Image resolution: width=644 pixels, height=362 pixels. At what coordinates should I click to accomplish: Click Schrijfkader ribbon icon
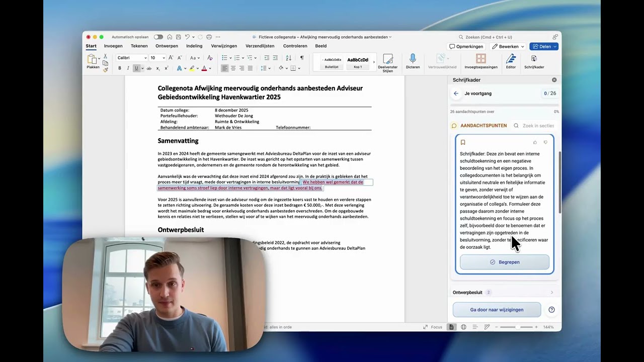(x=534, y=61)
